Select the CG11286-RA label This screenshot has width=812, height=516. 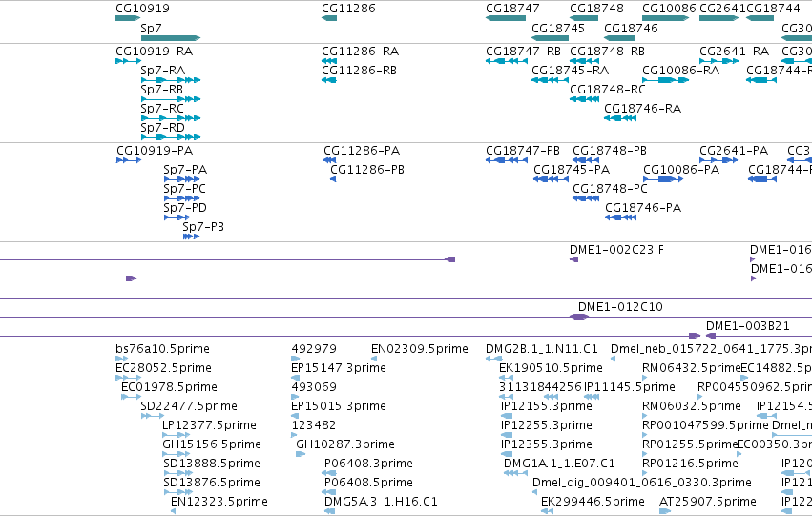[x=360, y=52]
